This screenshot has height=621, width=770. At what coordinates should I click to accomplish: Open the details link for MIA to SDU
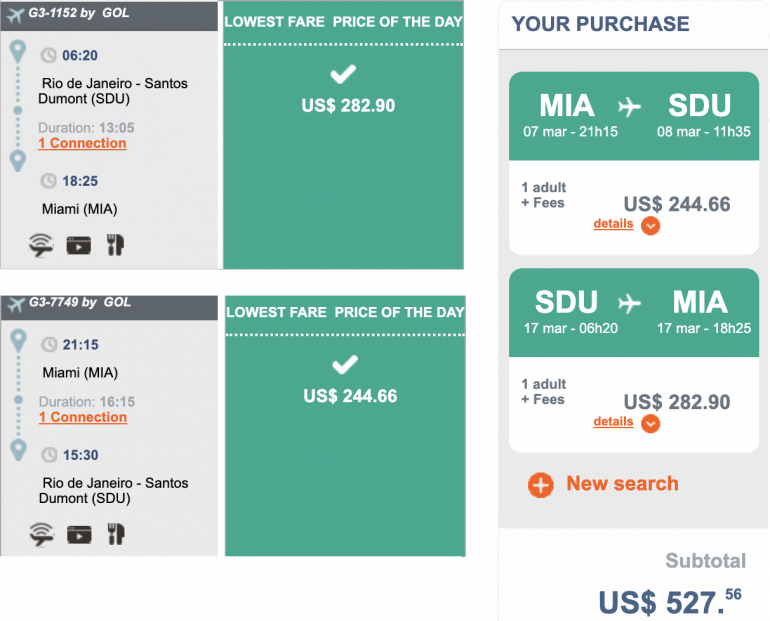coord(613,224)
